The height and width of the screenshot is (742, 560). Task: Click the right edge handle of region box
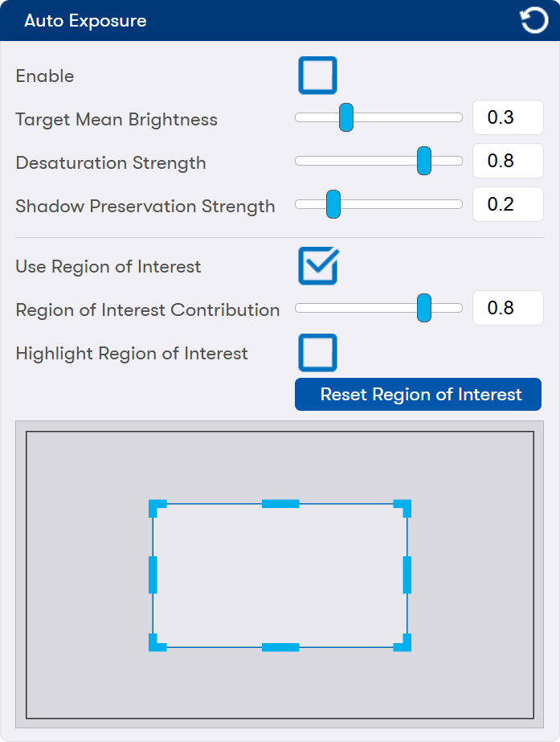[407, 575]
